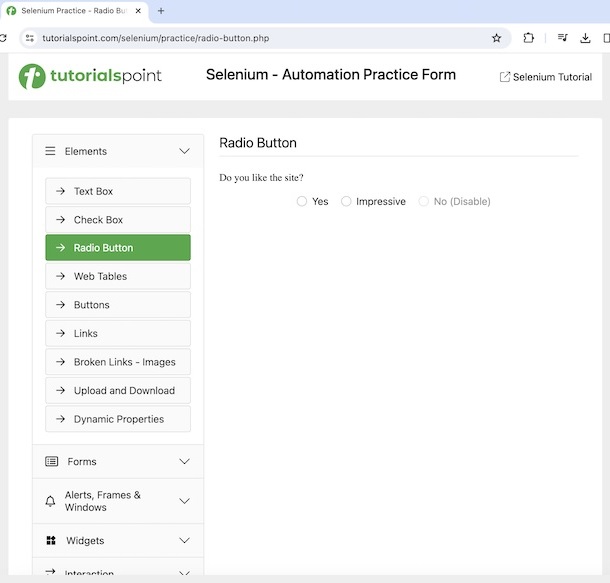610x583 pixels.
Task: Select the Yes radio button
Action: (302, 201)
